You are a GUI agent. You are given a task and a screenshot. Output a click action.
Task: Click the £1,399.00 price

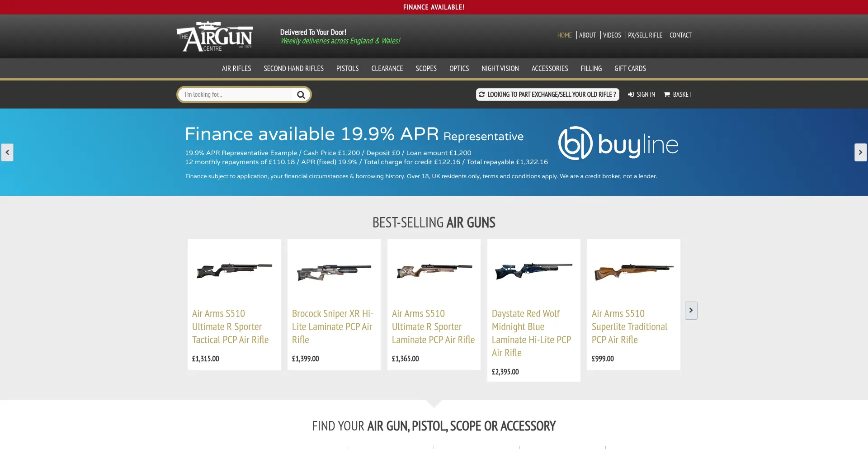(x=306, y=359)
